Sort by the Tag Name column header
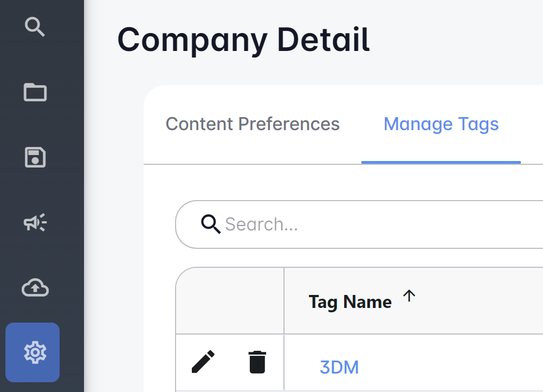 [x=350, y=302]
